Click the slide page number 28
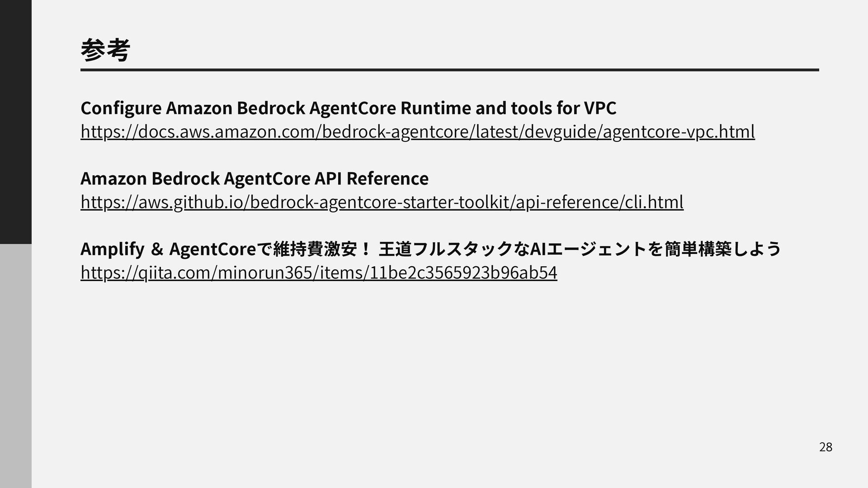Viewport: 868px width, 488px height. pyautogui.click(x=826, y=447)
